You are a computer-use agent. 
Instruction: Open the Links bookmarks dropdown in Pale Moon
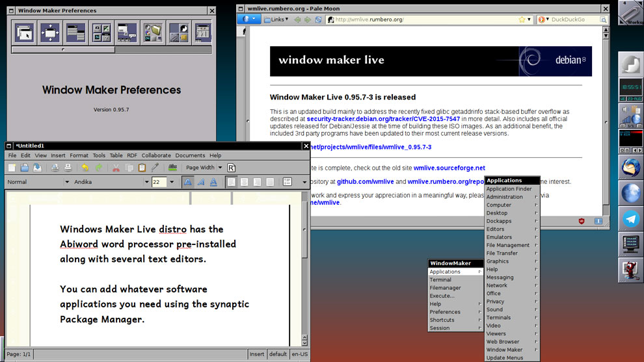coord(276,19)
